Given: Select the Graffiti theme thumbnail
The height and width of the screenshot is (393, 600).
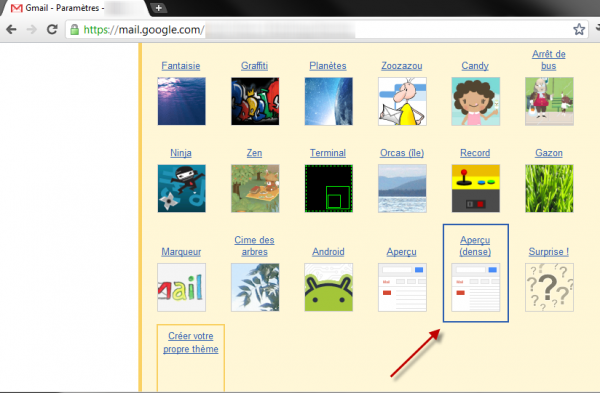Looking at the screenshot, I should point(255,101).
